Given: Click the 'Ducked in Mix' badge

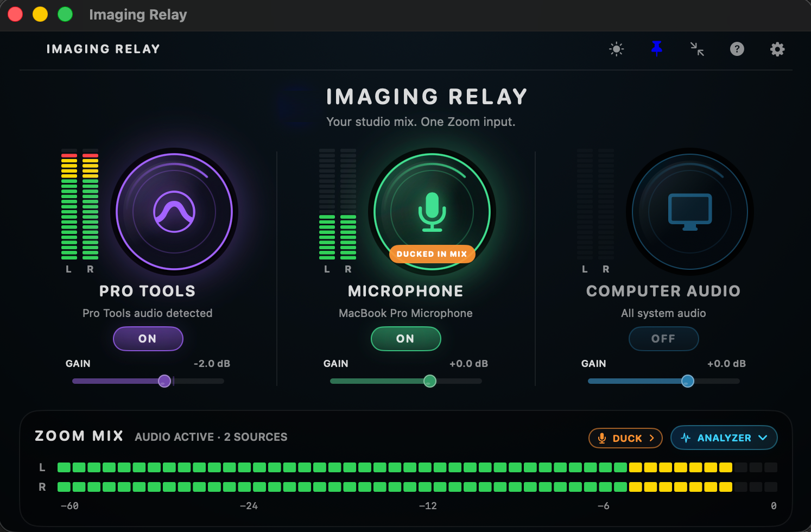Looking at the screenshot, I should pyautogui.click(x=432, y=254).
